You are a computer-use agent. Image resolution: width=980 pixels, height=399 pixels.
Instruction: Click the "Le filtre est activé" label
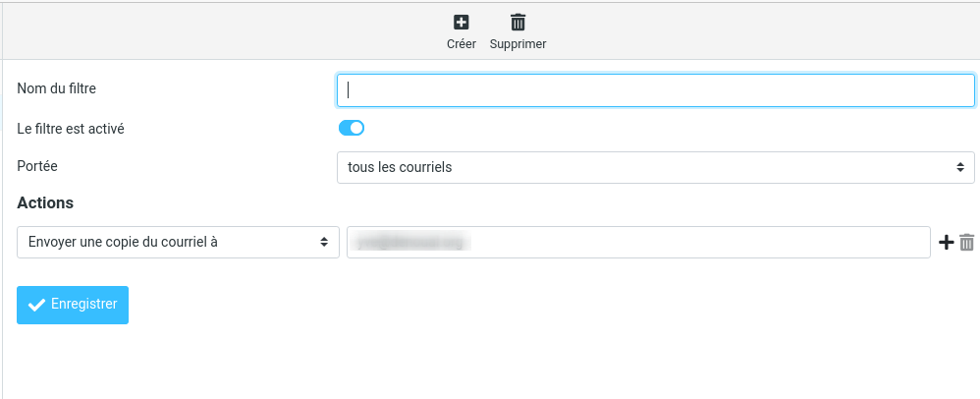[x=71, y=128]
